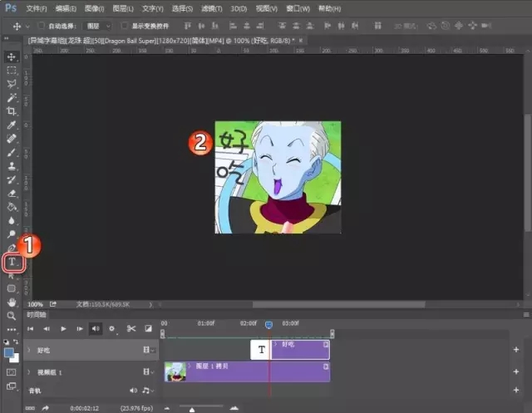
Task: Add audio to the 音轨 track
Action: click(x=515, y=390)
